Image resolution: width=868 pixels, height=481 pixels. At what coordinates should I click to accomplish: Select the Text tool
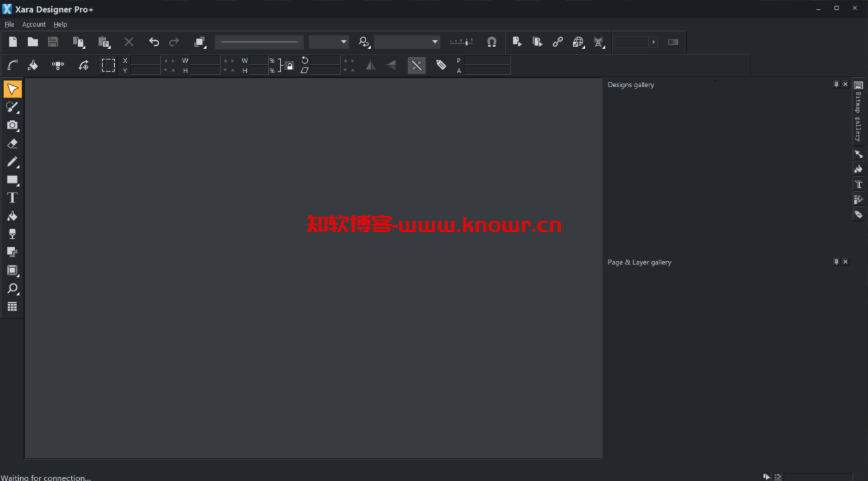click(x=12, y=198)
